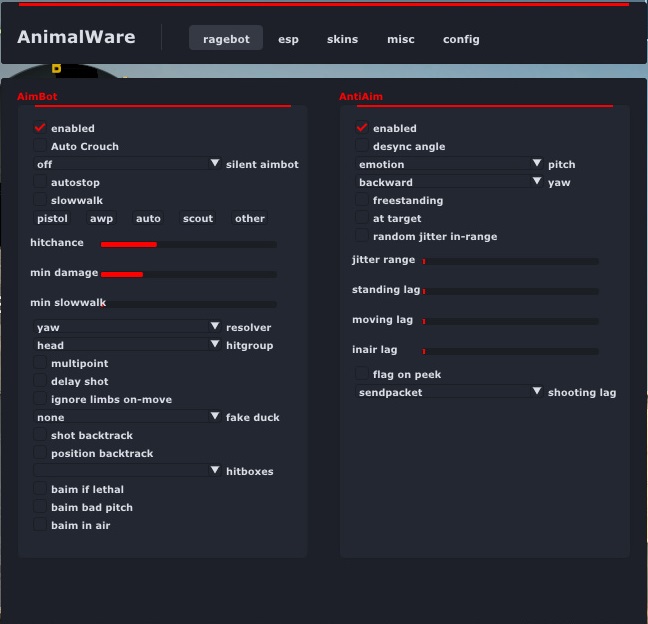Click the jitter range slider
The height and width of the screenshot is (624, 648).
tap(510, 262)
